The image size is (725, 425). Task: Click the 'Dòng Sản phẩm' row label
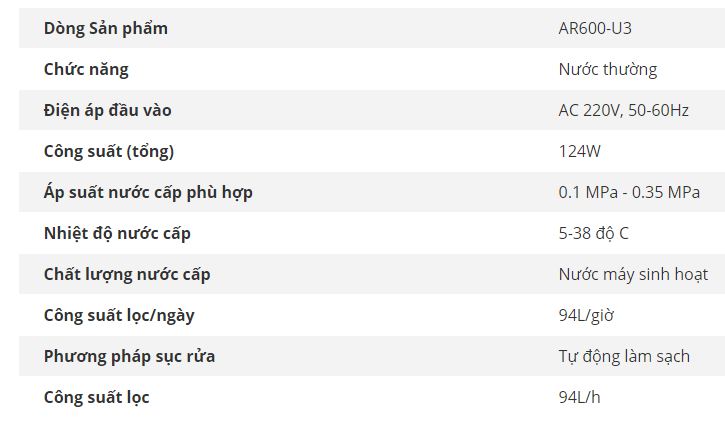point(106,28)
